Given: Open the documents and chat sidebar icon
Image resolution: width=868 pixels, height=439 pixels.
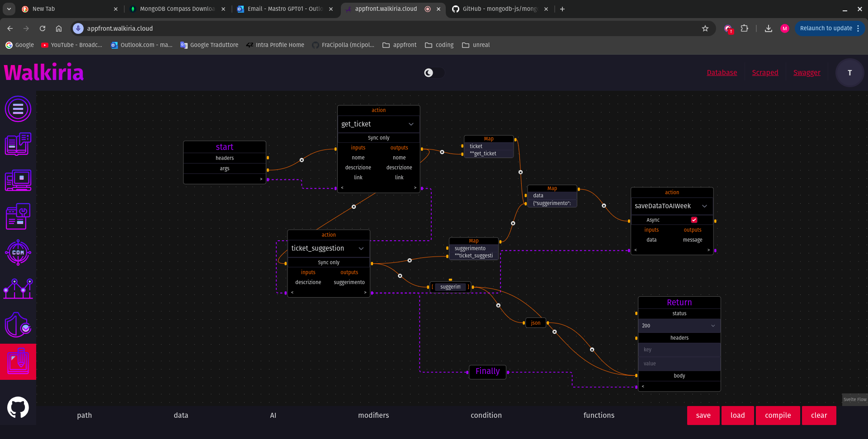Looking at the screenshot, I should click(18, 145).
